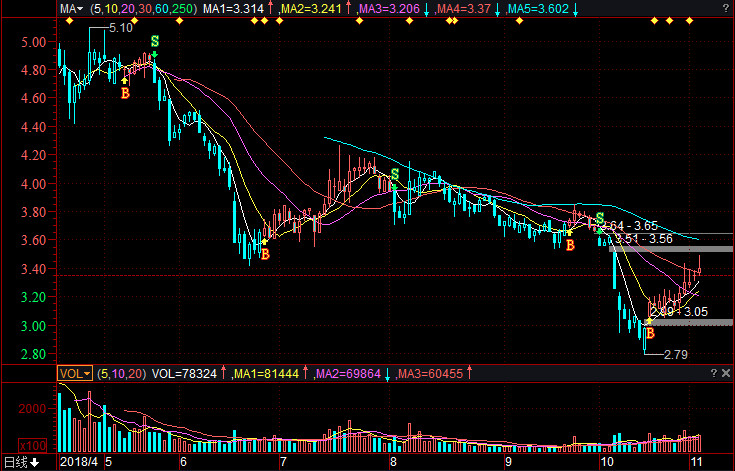
Task: Close the volume panel with X
Action: [724, 373]
